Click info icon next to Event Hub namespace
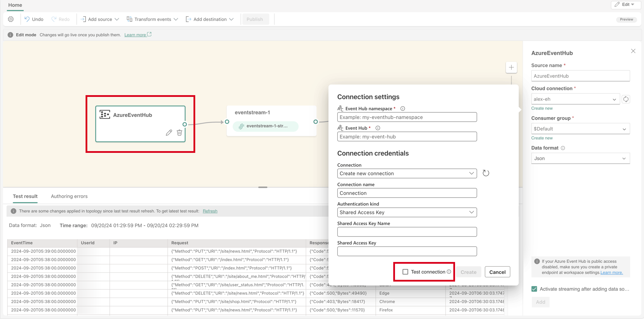Screen dimensions: 644x319 (403, 109)
